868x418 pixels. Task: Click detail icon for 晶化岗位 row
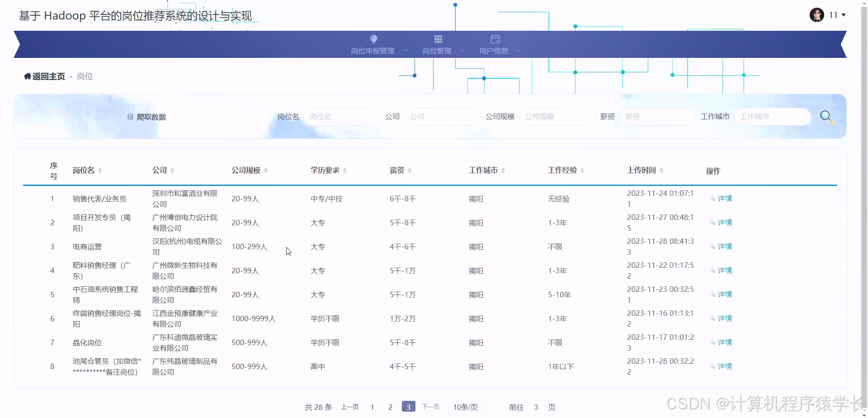tap(712, 342)
